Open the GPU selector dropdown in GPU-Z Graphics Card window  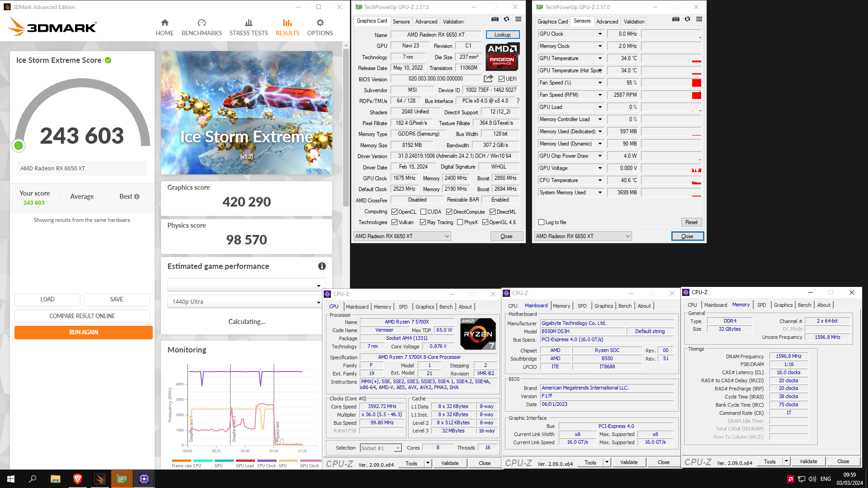coord(402,236)
